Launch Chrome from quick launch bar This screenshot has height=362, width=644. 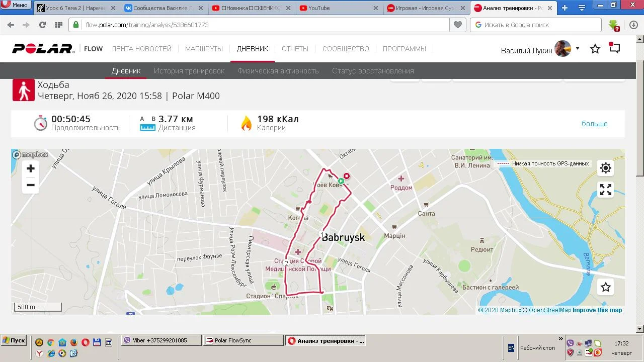[x=51, y=342]
